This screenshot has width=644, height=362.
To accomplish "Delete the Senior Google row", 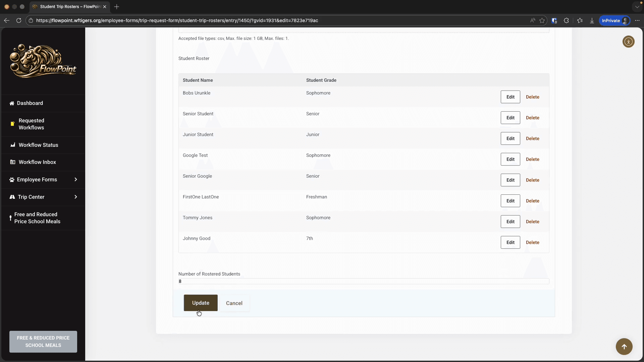I will (x=532, y=180).
